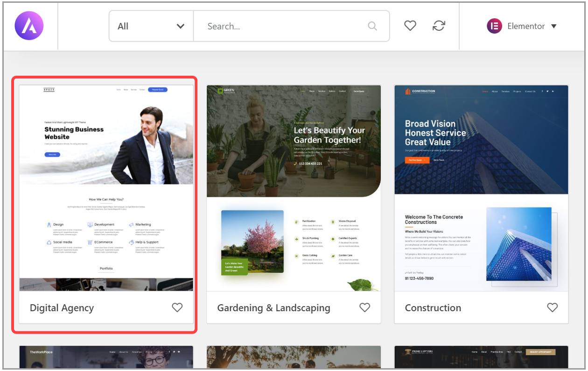Focus the Search templates field

pos(292,26)
